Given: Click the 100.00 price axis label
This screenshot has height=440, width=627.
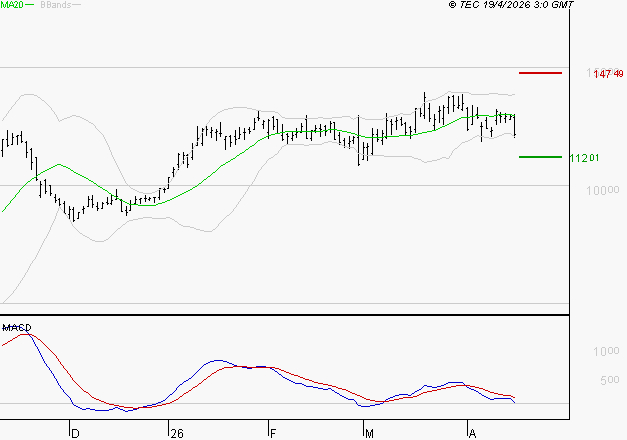Looking at the screenshot, I should pyautogui.click(x=603, y=191).
